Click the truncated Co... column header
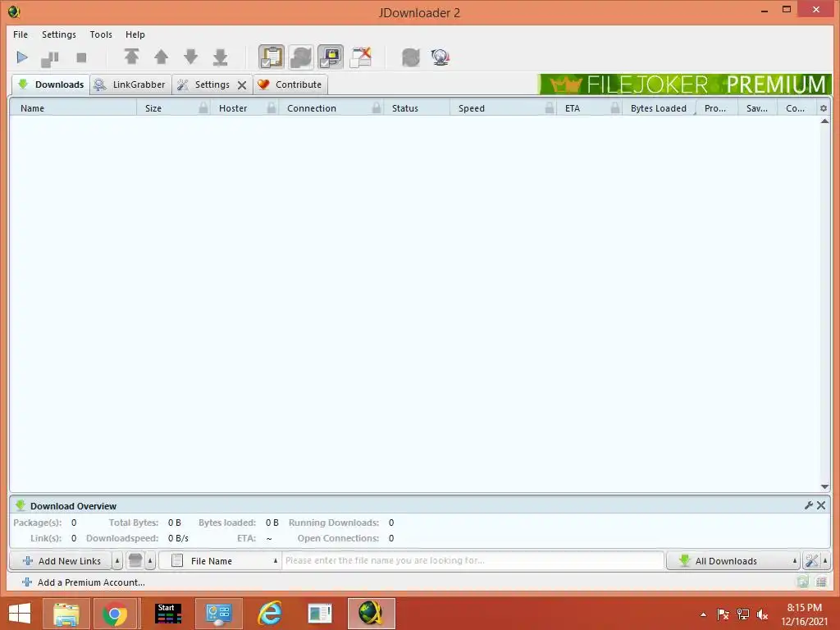 click(796, 108)
